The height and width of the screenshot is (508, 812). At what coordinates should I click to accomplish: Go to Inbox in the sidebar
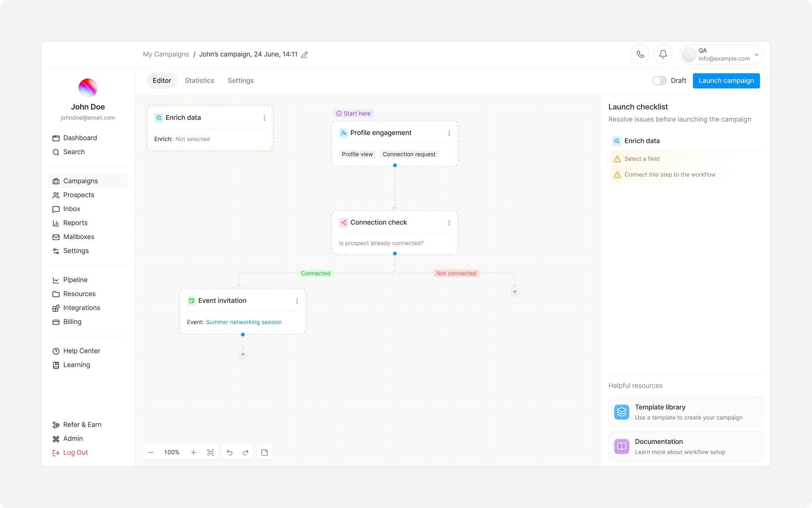88,209
